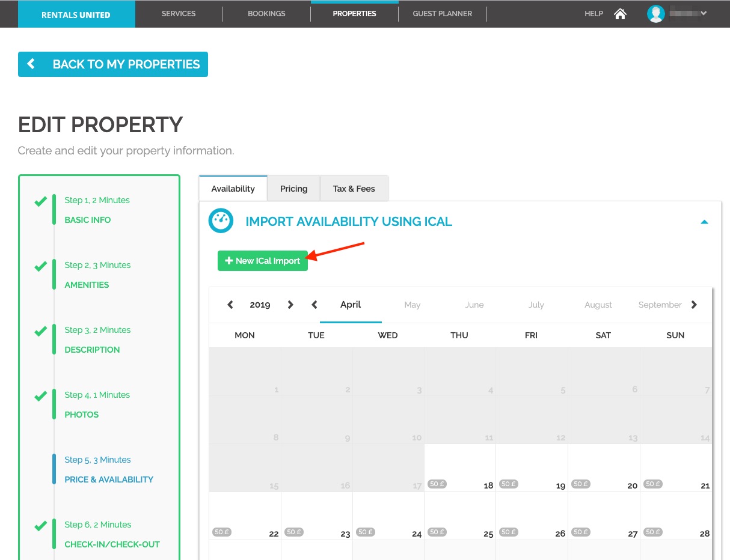Select April 21 in the calendar
Image resolution: width=730 pixels, height=560 pixels.
click(x=676, y=468)
